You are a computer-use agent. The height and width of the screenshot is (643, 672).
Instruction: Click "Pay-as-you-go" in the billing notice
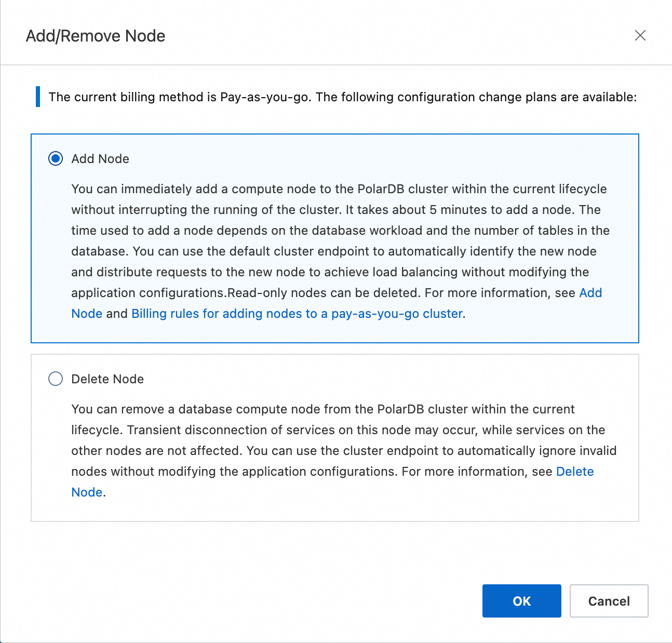pyautogui.click(x=264, y=97)
